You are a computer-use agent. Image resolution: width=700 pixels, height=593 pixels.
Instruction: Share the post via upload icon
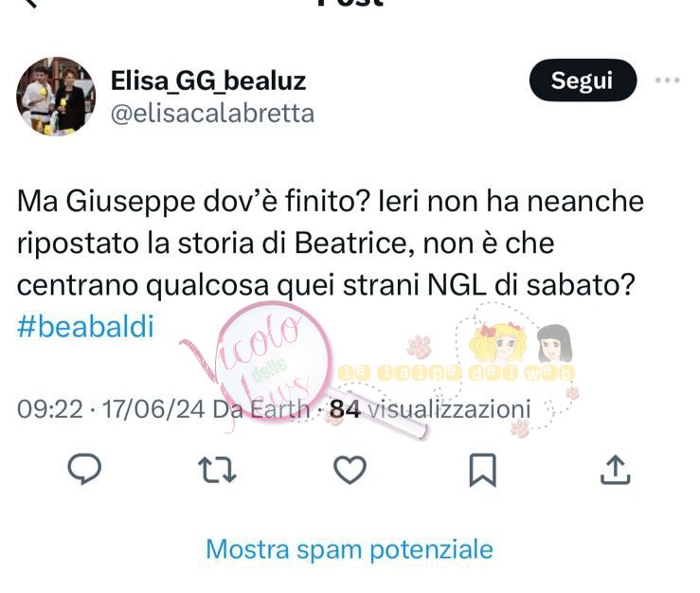pyautogui.click(x=615, y=470)
